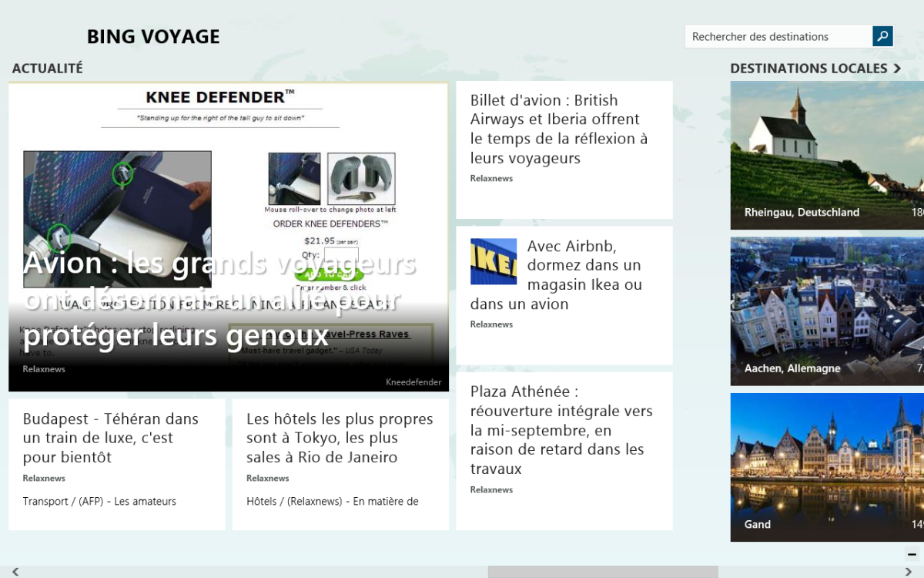Screen dimensions: 924x578
Task: Click 'Hôtels / (Relaxnews) - En matière de' snippet
Action: tap(333, 502)
